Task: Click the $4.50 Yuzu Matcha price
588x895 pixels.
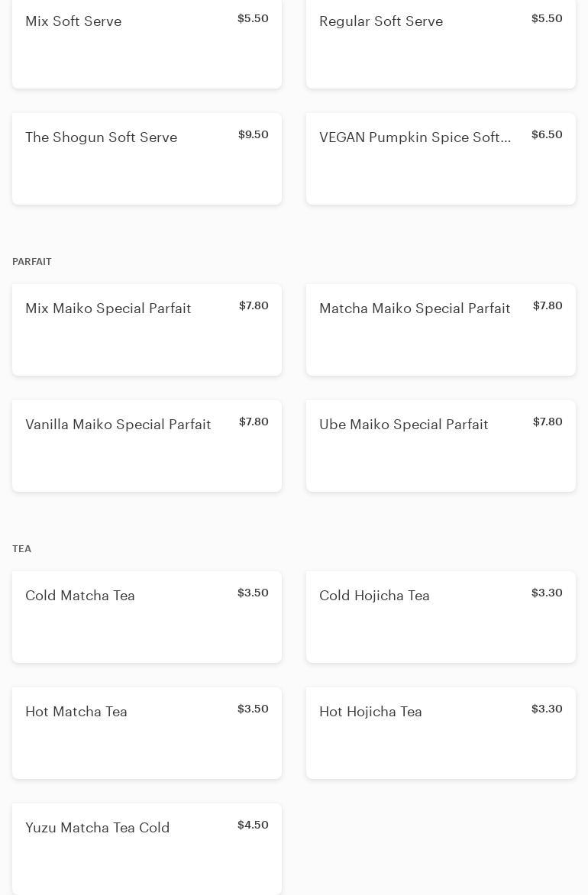Action: point(253,825)
